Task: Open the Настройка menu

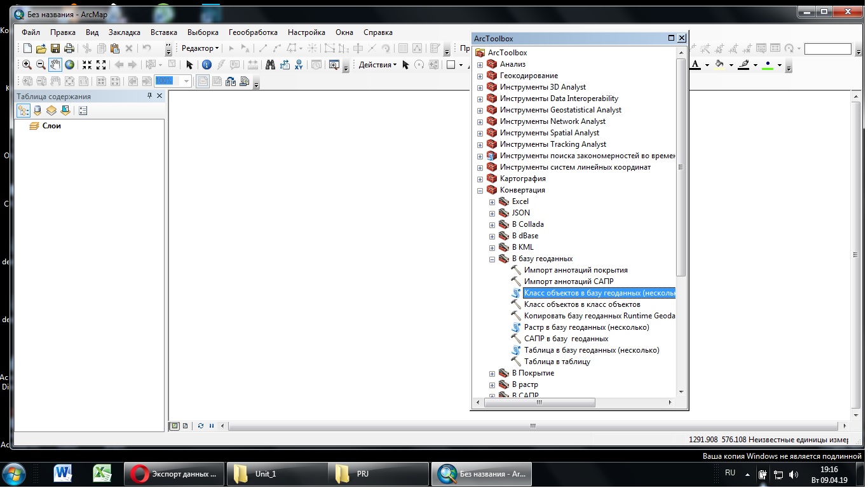Action: (306, 32)
